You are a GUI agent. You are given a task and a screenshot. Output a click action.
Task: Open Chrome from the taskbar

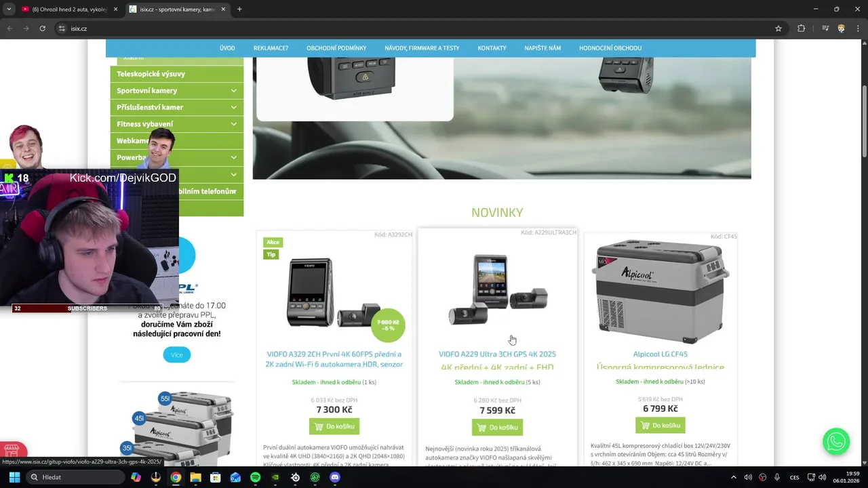[176, 477]
